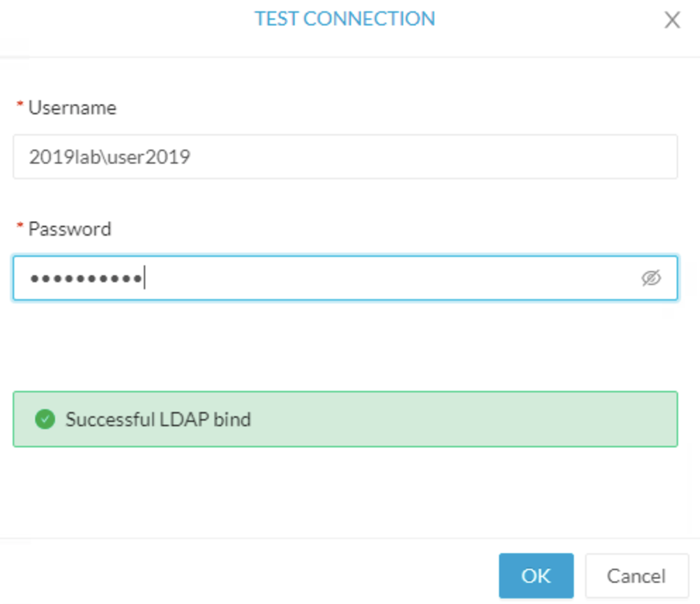Click the red asterisk beside Password
Image resolution: width=700 pixels, height=604 pixels.
(x=20, y=225)
